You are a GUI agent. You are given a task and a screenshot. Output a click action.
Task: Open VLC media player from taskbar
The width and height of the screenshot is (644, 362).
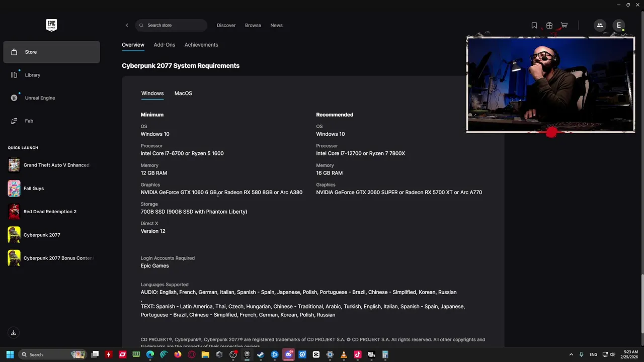point(344,354)
